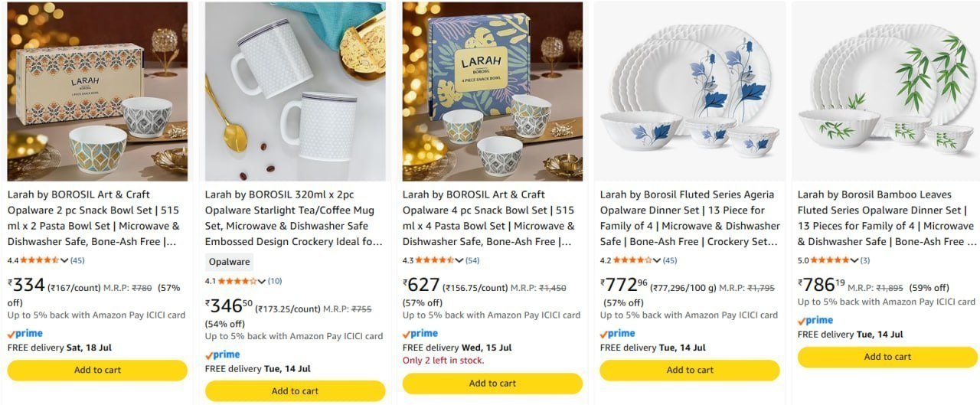Click Prime badge under the ₹334 snack bowl
This screenshot has width=980, height=405.
click(25, 334)
